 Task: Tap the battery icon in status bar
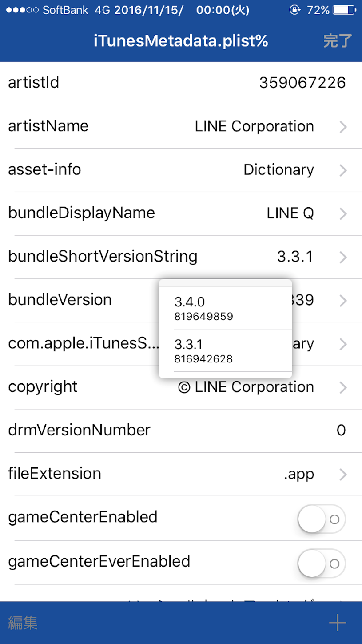(344, 10)
